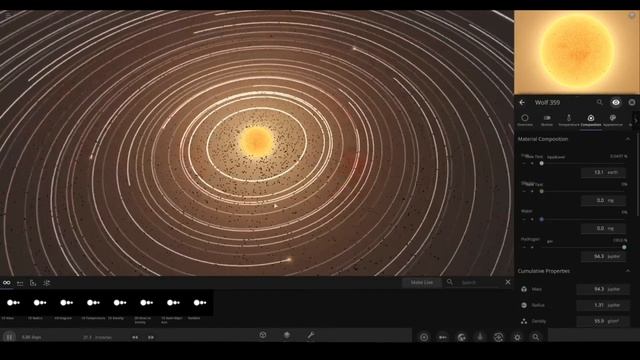Edit the 13.1 earth mass field
Image resolution: width=640 pixels, height=360 pixels.
603,172
